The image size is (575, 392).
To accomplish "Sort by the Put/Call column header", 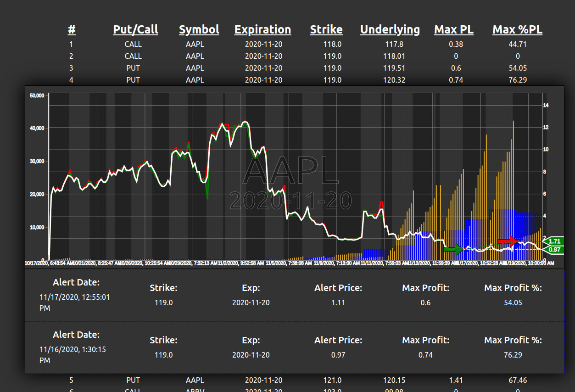I will click(x=135, y=30).
